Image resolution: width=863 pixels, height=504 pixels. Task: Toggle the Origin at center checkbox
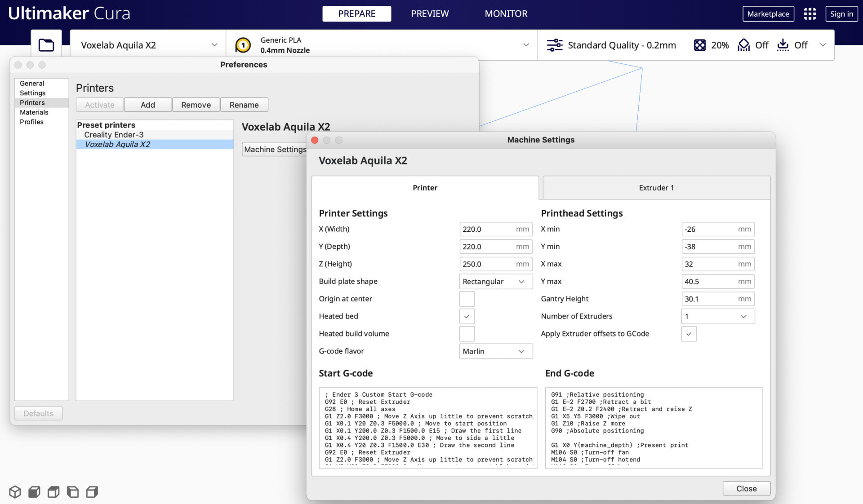(x=467, y=299)
